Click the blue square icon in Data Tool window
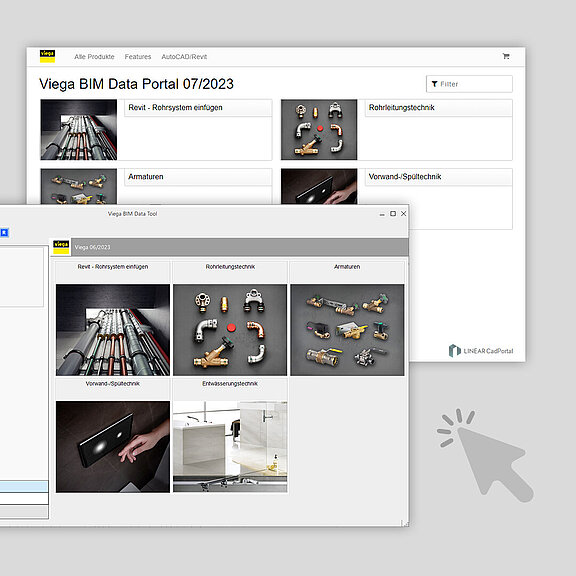 click(x=4, y=233)
